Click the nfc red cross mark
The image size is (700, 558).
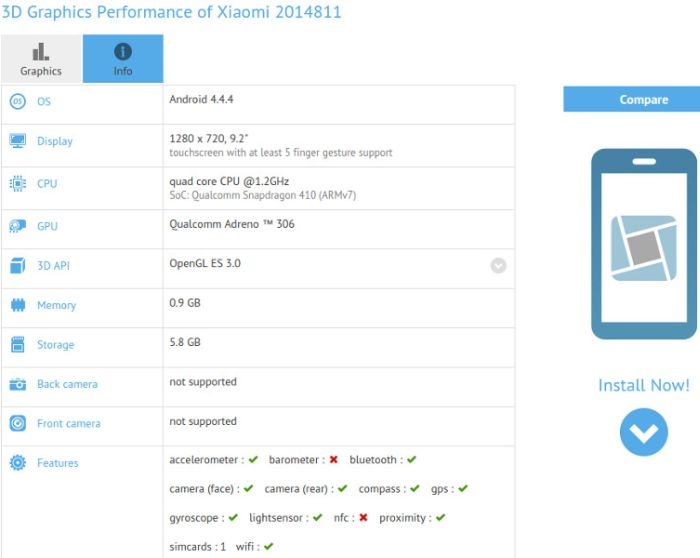pos(363,517)
